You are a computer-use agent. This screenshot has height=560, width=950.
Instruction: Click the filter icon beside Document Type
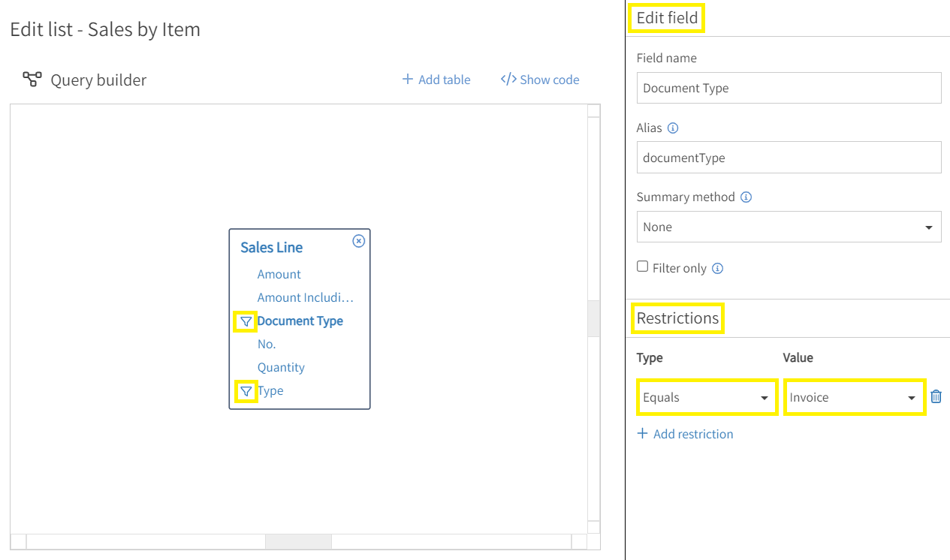point(246,321)
